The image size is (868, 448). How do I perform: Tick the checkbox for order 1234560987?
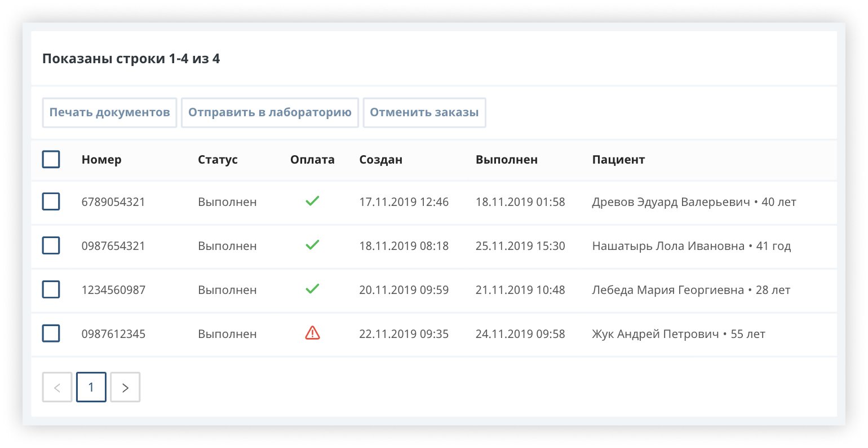(x=51, y=289)
